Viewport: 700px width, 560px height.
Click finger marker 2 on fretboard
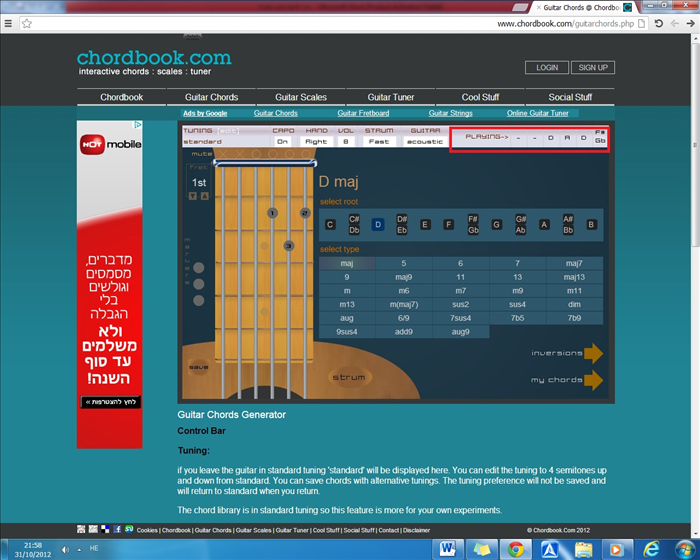(305, 213)
